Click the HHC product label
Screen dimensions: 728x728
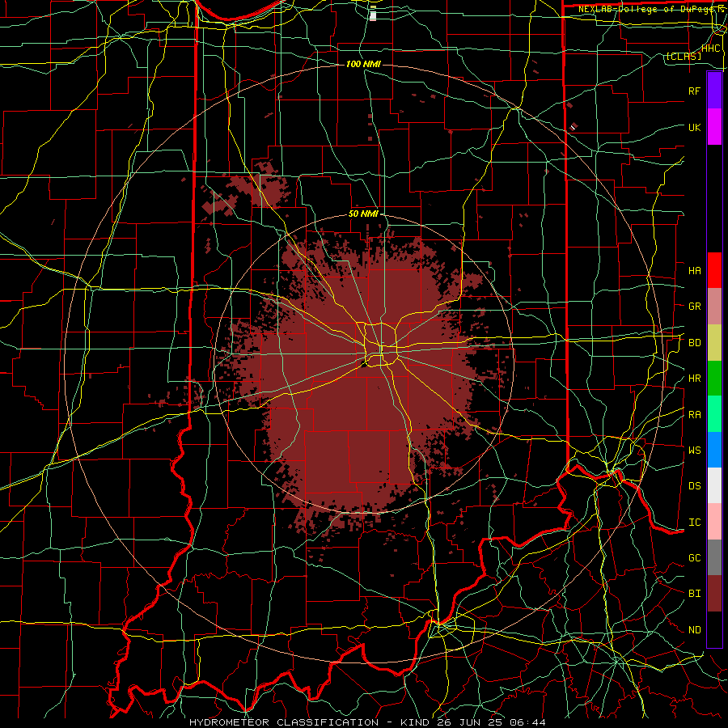711,49
